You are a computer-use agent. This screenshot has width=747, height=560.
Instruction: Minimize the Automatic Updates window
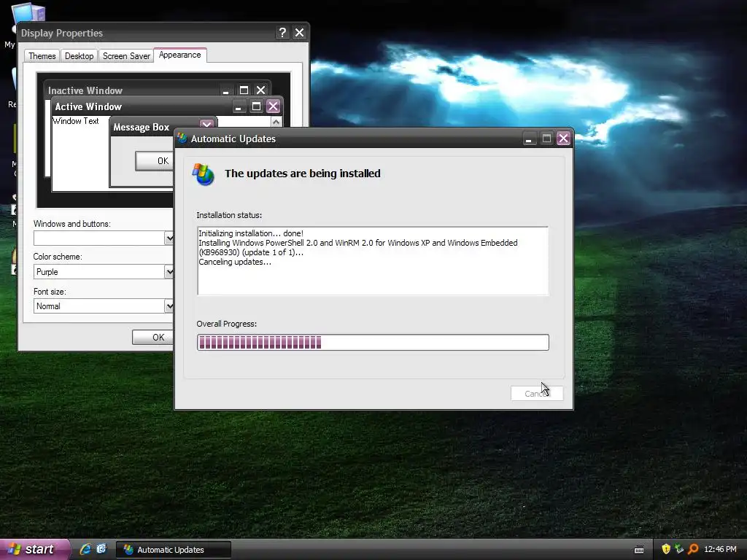point(529,139)
